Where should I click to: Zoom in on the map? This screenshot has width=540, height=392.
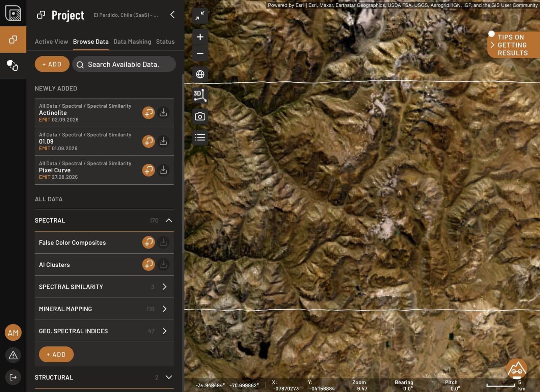click(x=200, y=37)
